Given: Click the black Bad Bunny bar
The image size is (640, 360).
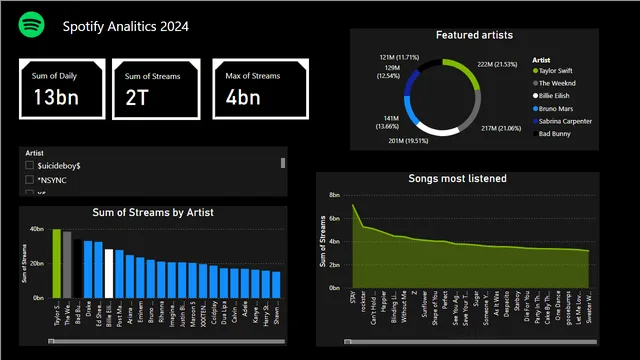Looking at the screenshot, I should (x=78, y=269).
